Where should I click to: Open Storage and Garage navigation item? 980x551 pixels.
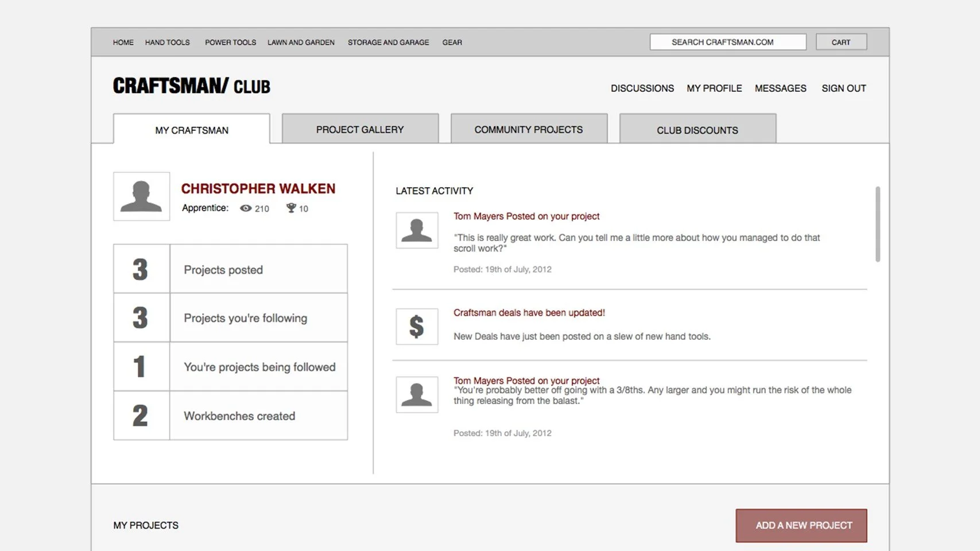(x=388, y=42)
